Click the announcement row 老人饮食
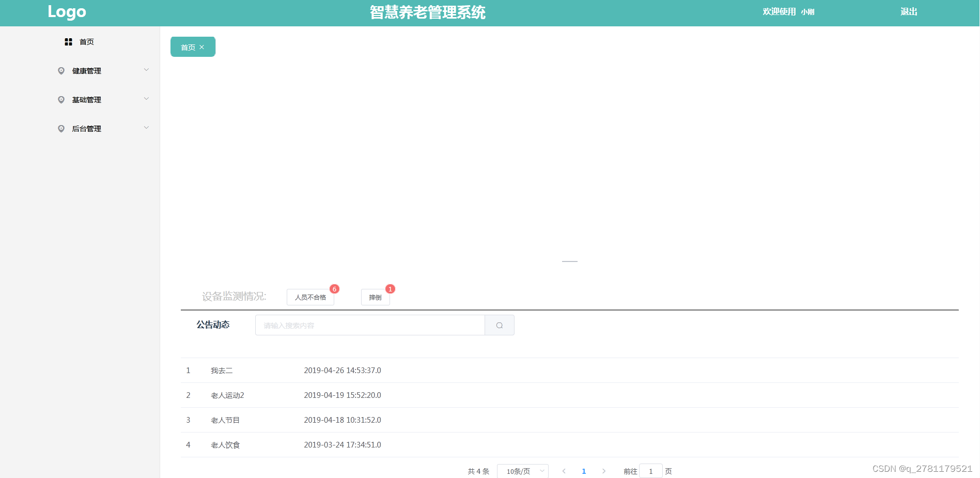The width and height of the screenshot is (980, 478). pyautogui.click(x=569, y=445)
